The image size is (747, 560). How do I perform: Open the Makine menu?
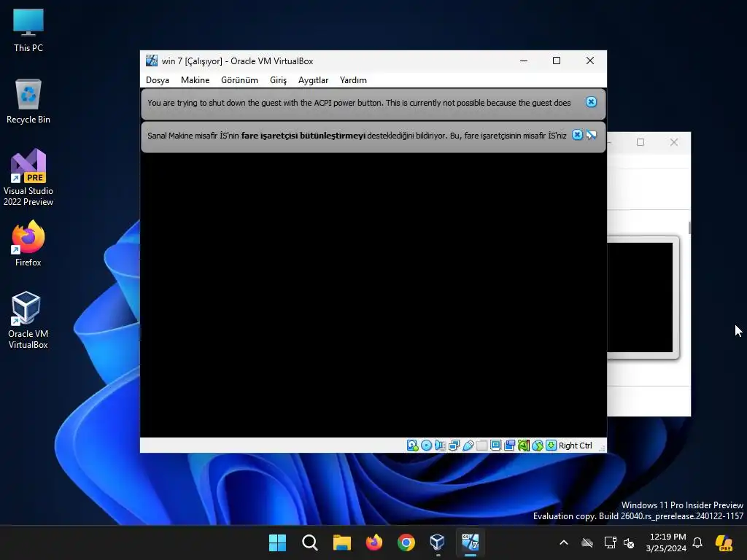(195, 80)
